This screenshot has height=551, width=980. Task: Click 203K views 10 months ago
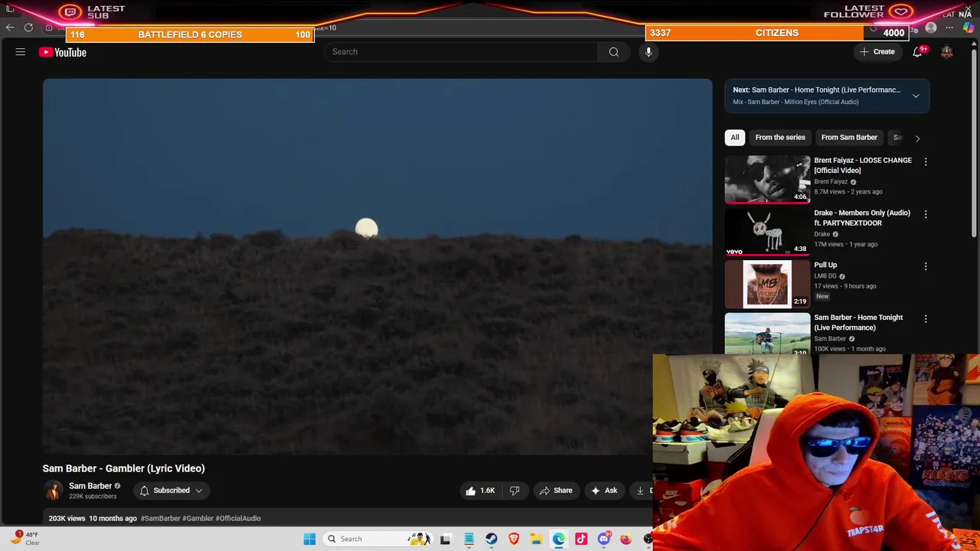[x=93, y=518]
